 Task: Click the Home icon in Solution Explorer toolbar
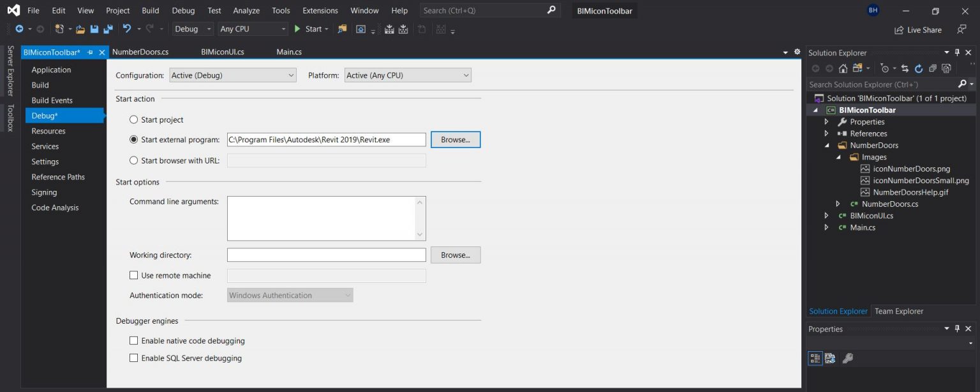click(x=843, y=68)
